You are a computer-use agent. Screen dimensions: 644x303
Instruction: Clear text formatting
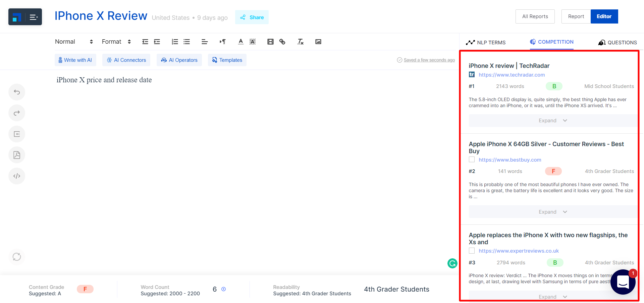300,42
